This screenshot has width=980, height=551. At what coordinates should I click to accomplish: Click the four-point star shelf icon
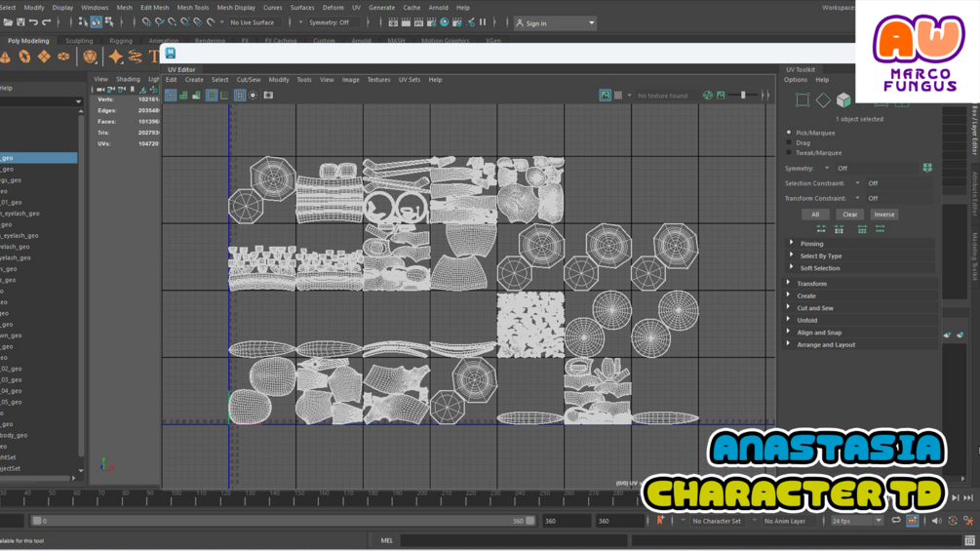116,57
